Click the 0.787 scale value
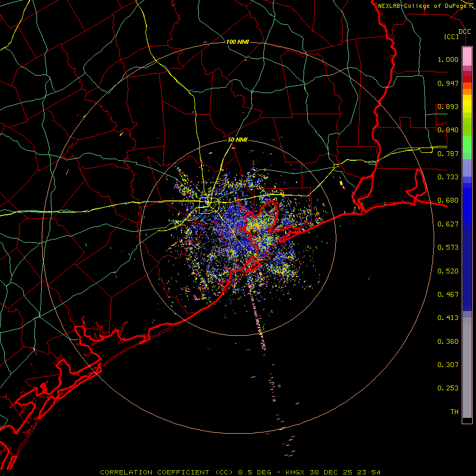Image resolution: width=476 pixels, height=476 pixels. [x=448, y=153]
